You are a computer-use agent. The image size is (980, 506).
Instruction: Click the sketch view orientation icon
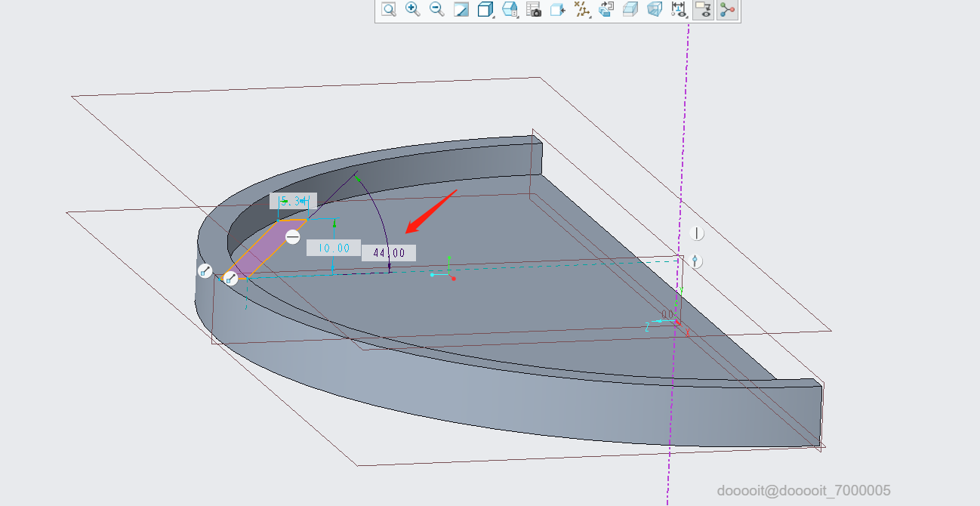tap(558, 10)
